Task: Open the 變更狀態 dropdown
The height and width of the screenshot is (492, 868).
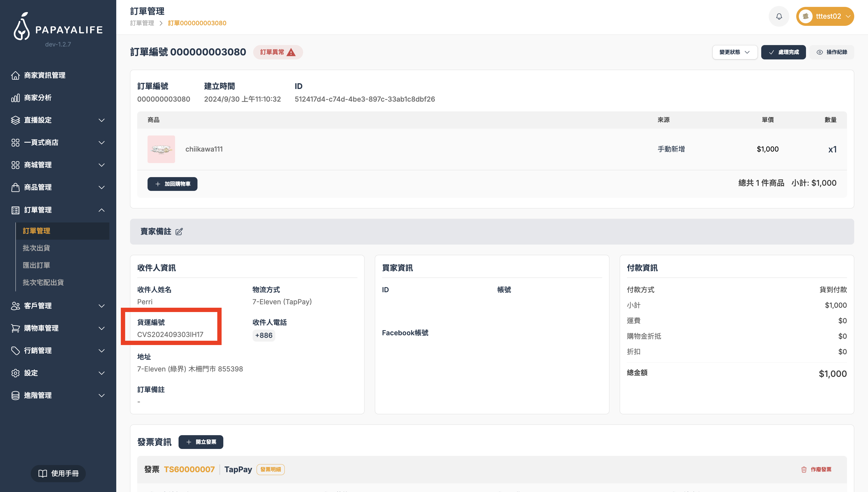Action: (735, 52)
